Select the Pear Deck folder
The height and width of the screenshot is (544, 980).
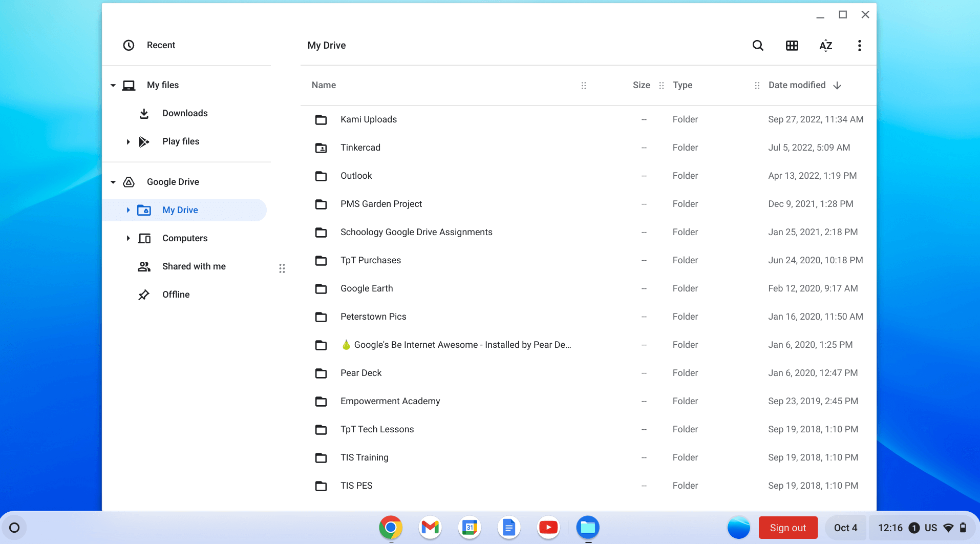point(588,373)
